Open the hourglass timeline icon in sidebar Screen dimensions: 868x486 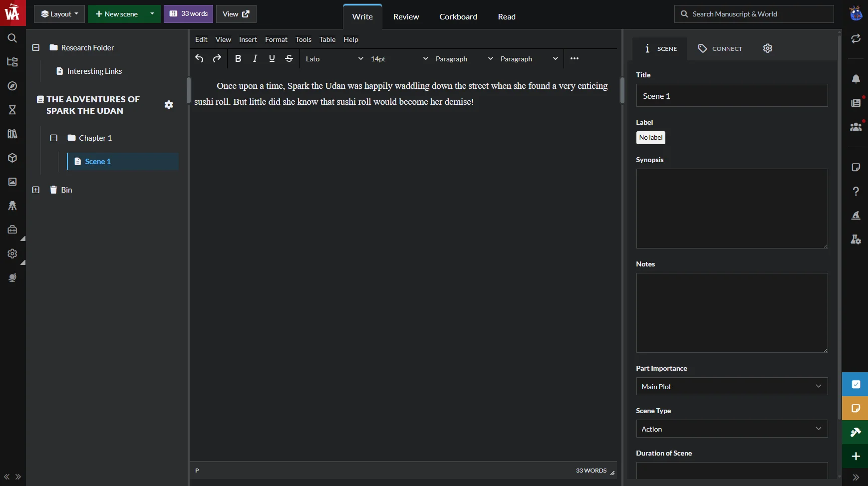pyautogui.click(x=12, y=110)
